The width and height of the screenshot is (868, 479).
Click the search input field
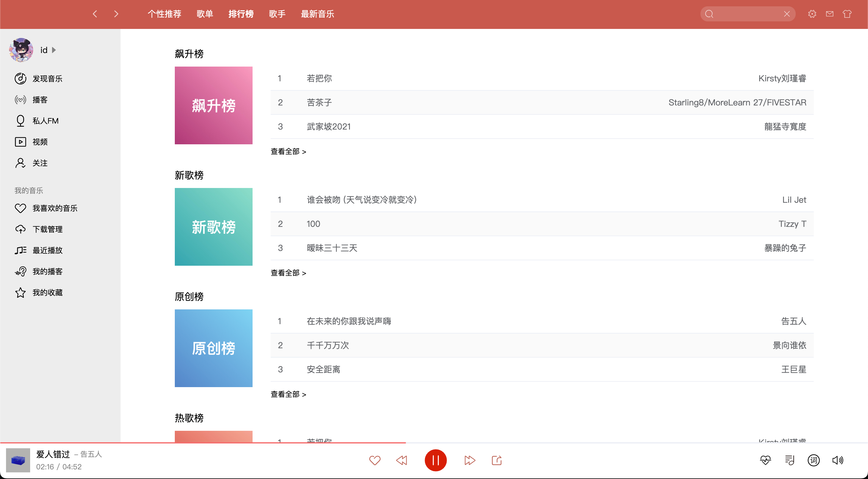[748, 14]
